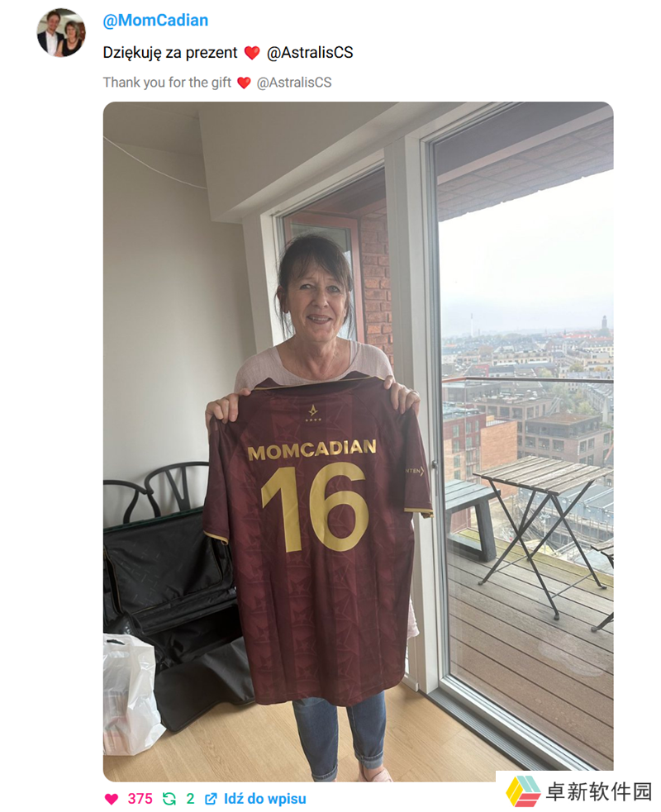Open the attached photo of the jersey
The height and width of the screenshot is (812, 661).
click(358, 441)
